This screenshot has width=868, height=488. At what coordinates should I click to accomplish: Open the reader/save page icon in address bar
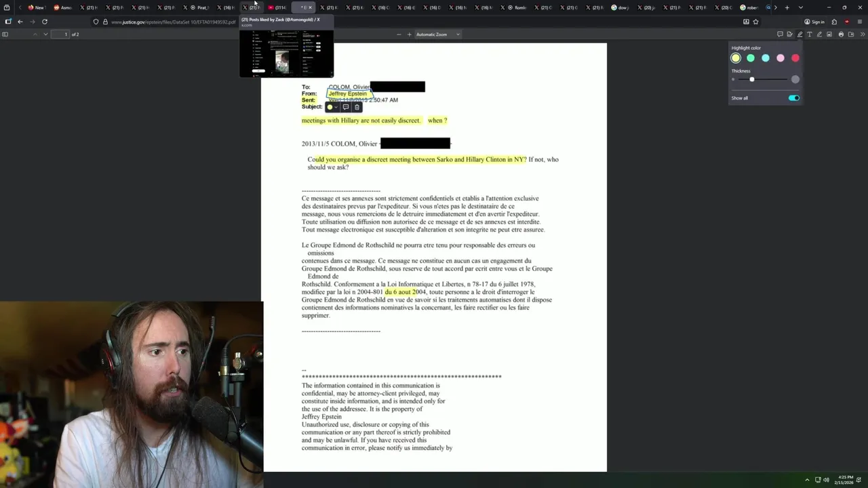pos(746,22)
